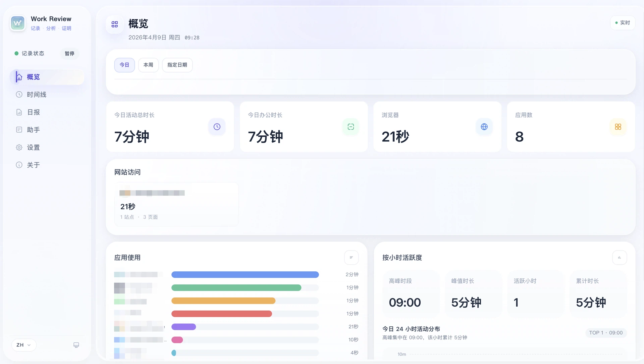Pause recording with 暂停 button
Image resolution: width=644 pixels, height=364 pixels.
pos(70,53)
